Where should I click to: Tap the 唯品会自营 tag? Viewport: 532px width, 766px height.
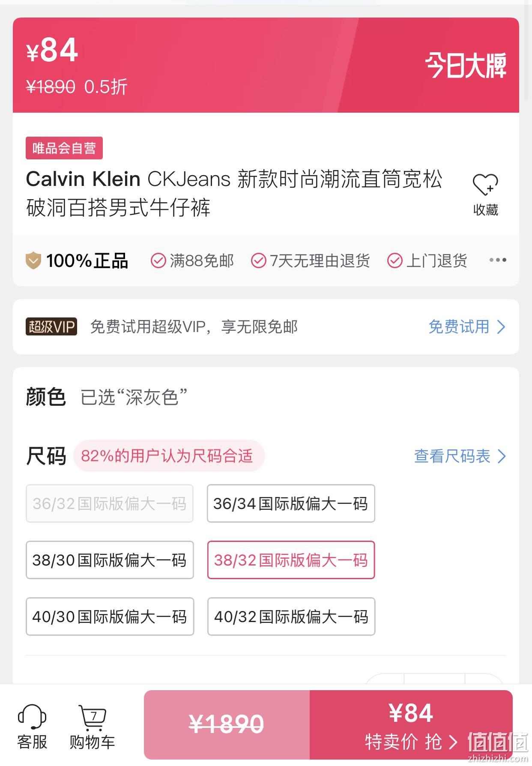coord(64,148)
